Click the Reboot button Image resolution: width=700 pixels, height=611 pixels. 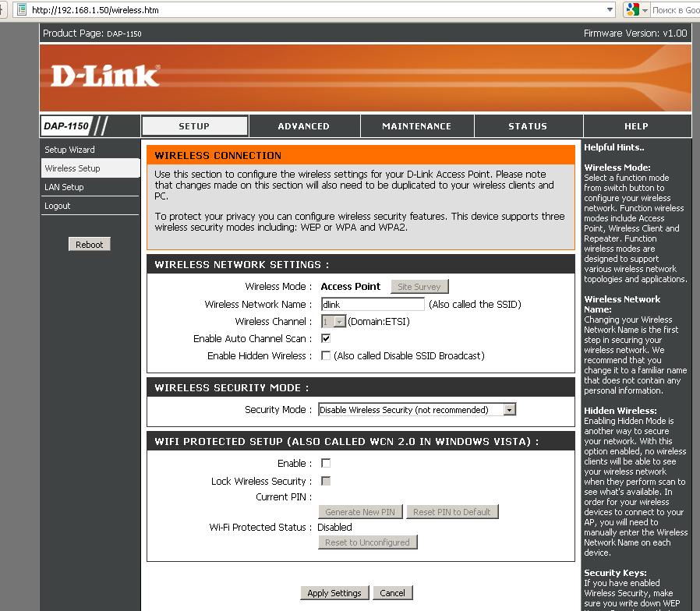(90, 244)
